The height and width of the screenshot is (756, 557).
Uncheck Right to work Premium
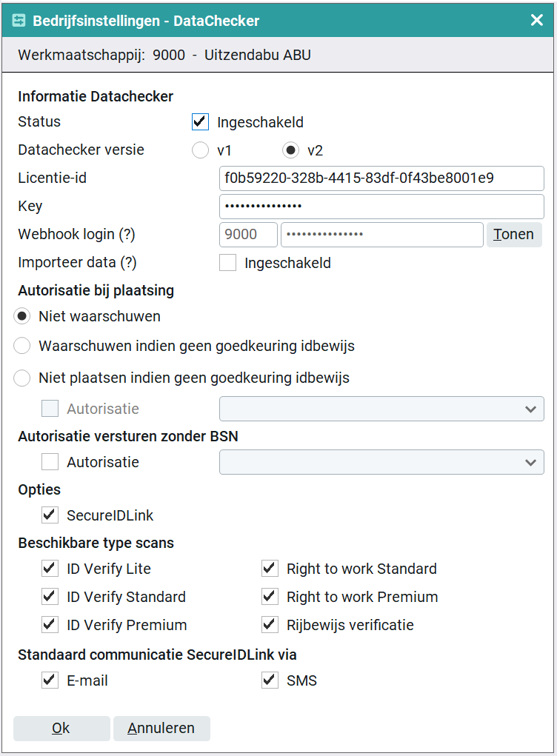pyautogui.click(x=270, y=597)
